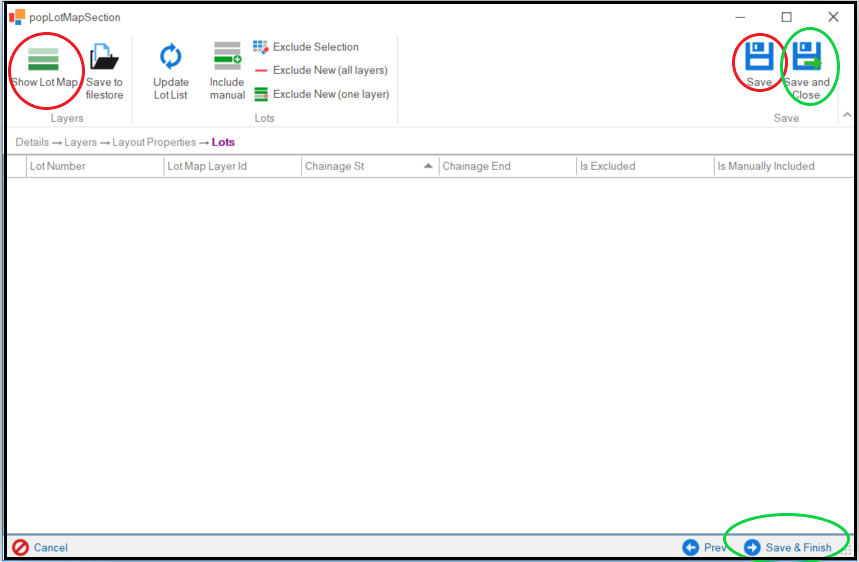The height and width of the screenshot is (562, 859).
Task: Sort by Is Excluded column header
Action: 645,166
